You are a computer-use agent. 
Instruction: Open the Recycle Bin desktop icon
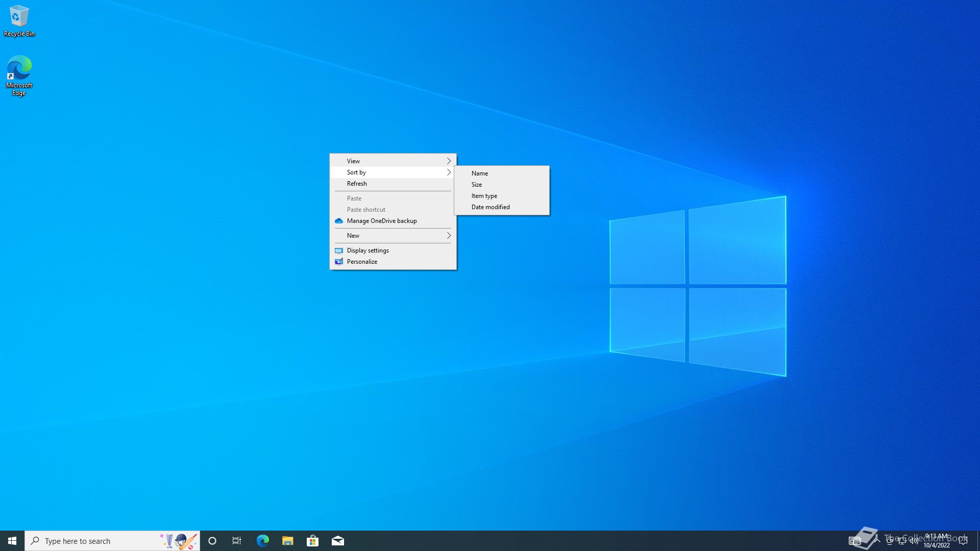[x=19, y=20]
